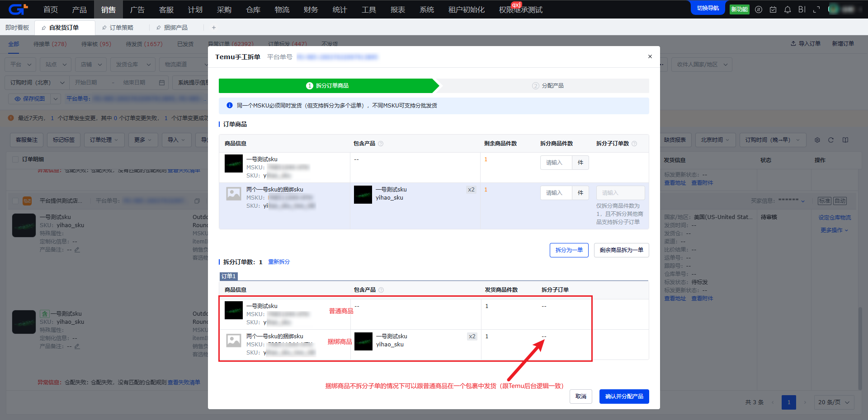Toggle fullscreen with the expand icon
Screen dimensions: 868x420
click(x=816, y=9)
